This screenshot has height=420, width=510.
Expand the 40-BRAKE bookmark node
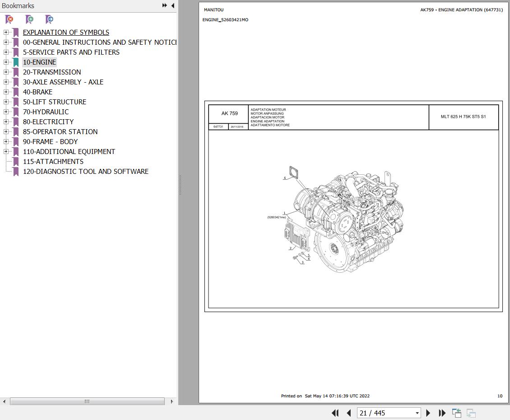[x=6, y=92]
